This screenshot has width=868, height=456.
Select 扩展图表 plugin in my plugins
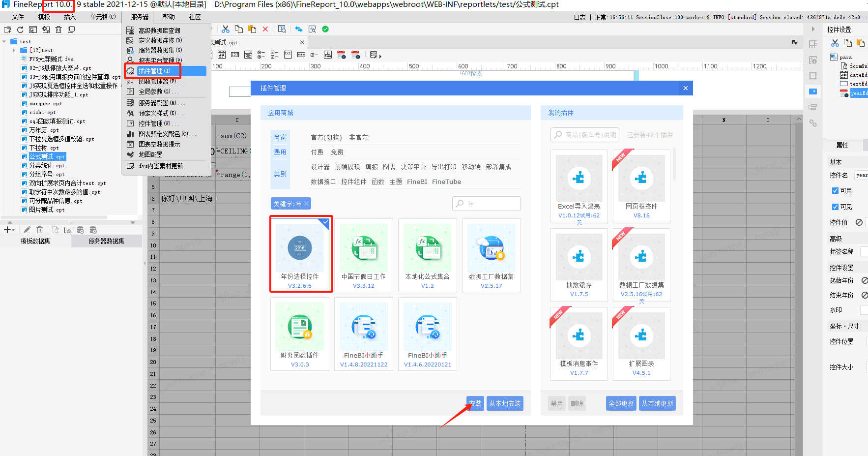(641, 344)
